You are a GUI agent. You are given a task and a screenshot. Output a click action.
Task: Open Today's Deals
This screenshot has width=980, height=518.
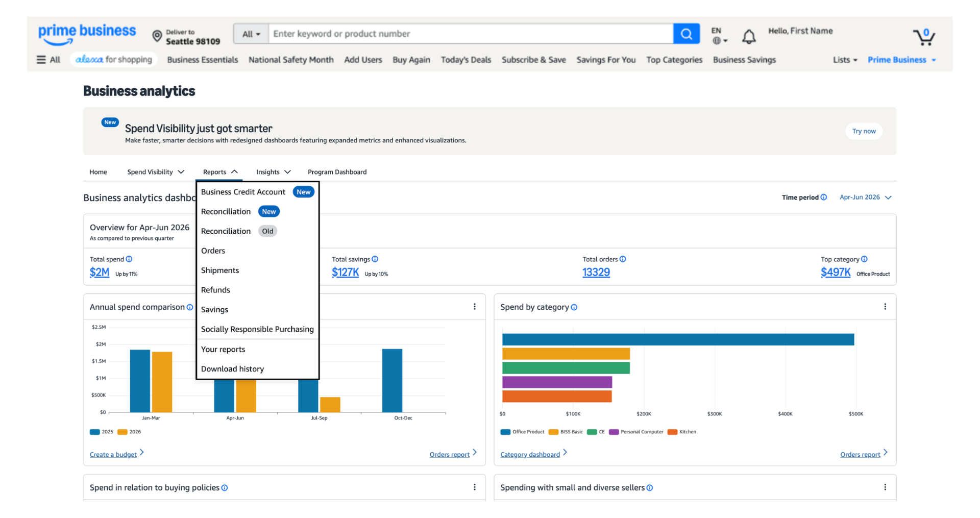pyautogui.click(x=466, y=60)
